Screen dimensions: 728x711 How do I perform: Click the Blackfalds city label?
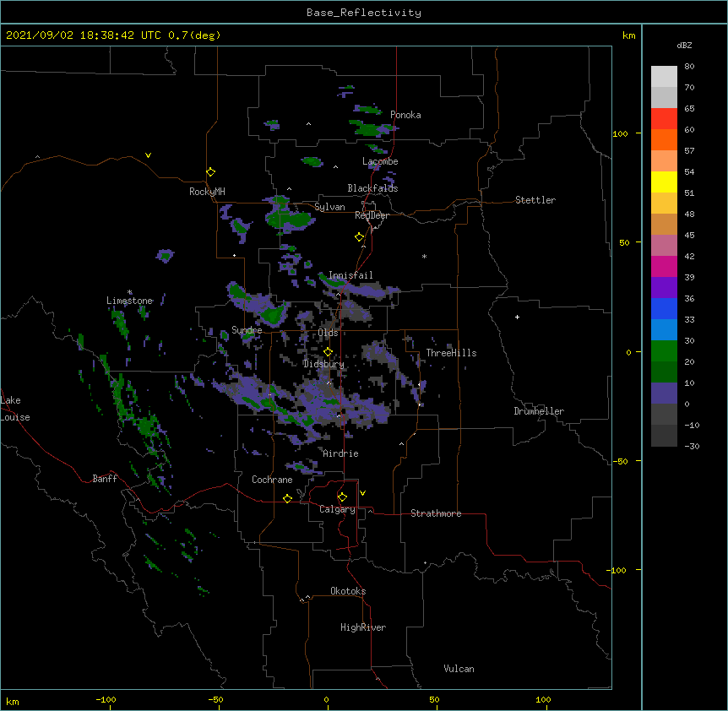372,188
